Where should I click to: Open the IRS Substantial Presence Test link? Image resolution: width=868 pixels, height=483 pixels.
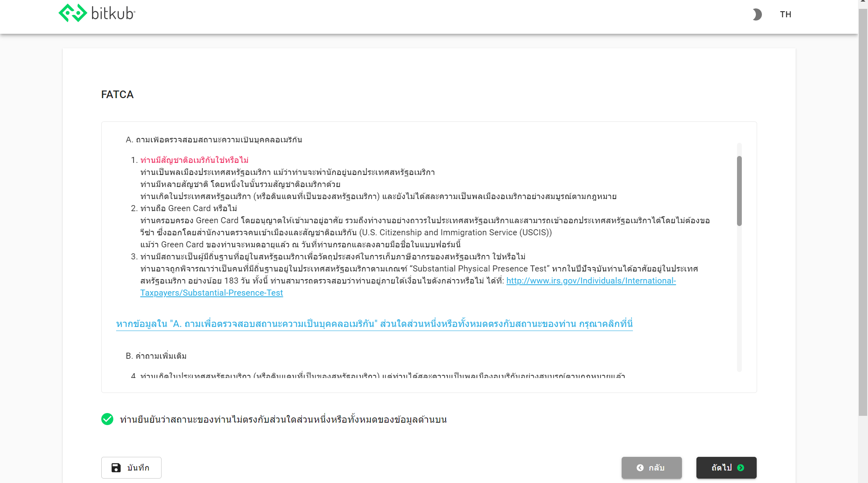[408, 287]
